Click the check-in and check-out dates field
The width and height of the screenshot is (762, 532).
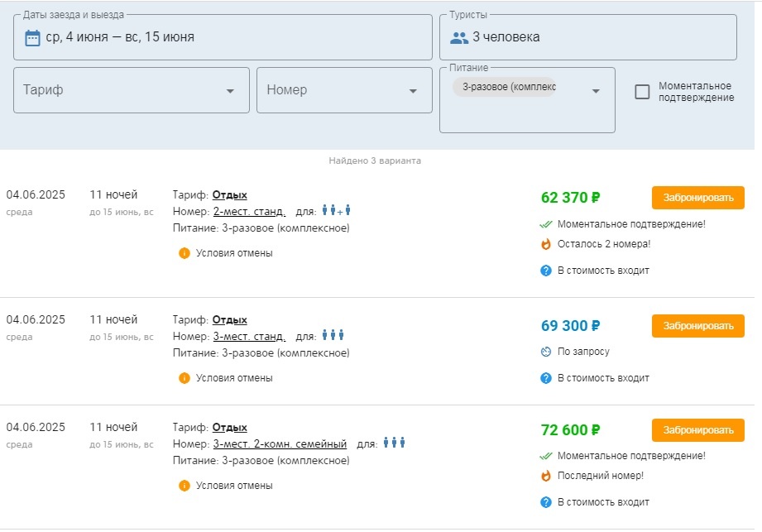click(223, 37)
